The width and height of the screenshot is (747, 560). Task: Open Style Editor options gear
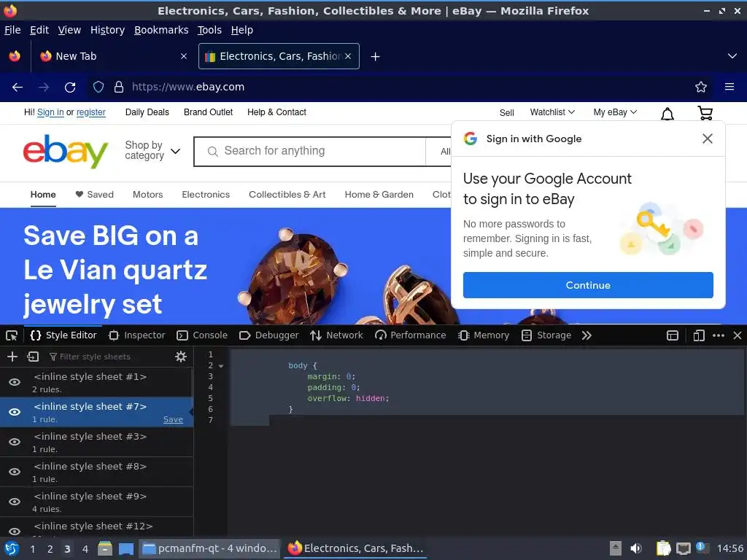click(181, 357)
